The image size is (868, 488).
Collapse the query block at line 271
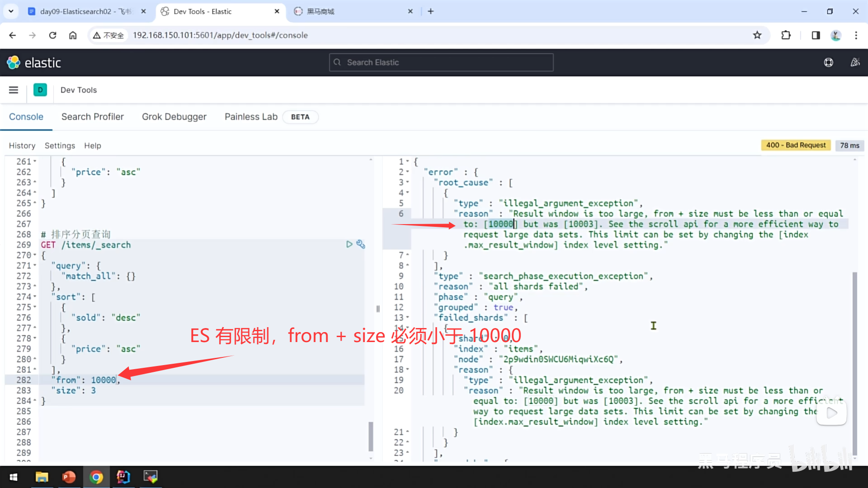pos(35,266)
